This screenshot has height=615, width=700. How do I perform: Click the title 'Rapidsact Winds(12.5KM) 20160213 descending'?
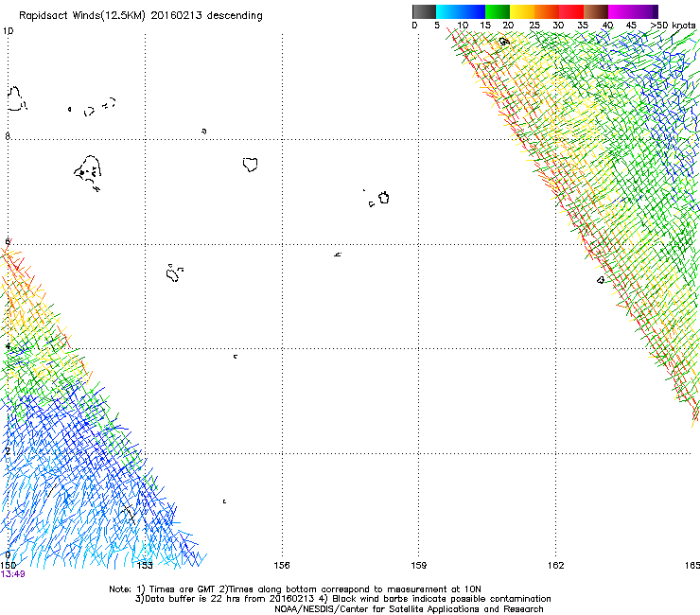(141, 16)
